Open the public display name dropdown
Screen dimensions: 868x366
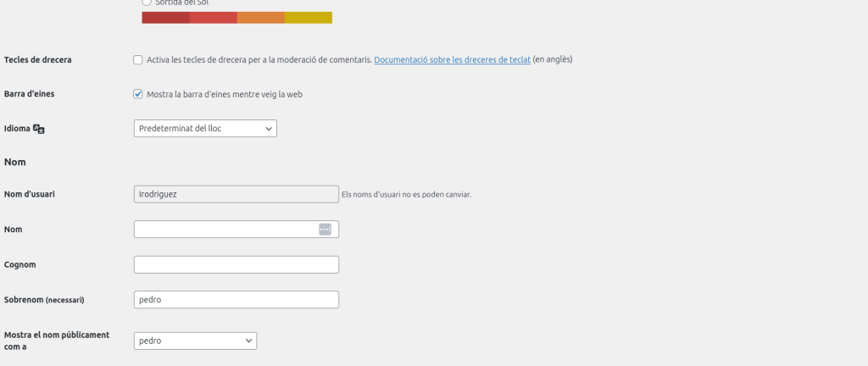195,341
